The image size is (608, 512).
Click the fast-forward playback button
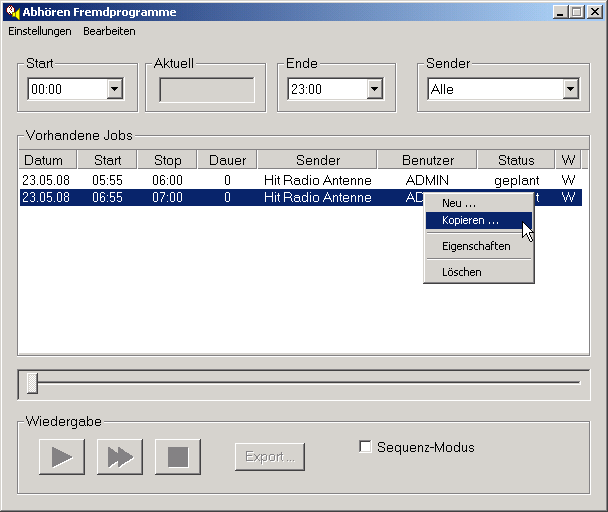120,457
